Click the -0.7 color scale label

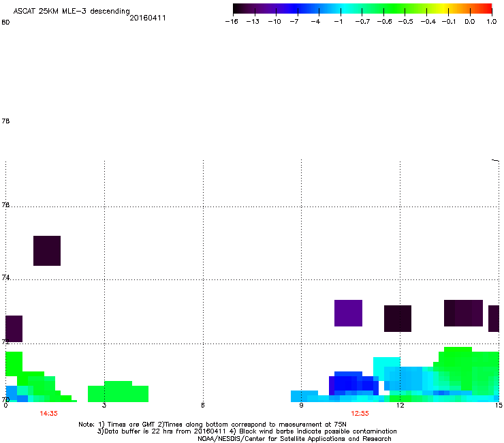coord(362,22)
